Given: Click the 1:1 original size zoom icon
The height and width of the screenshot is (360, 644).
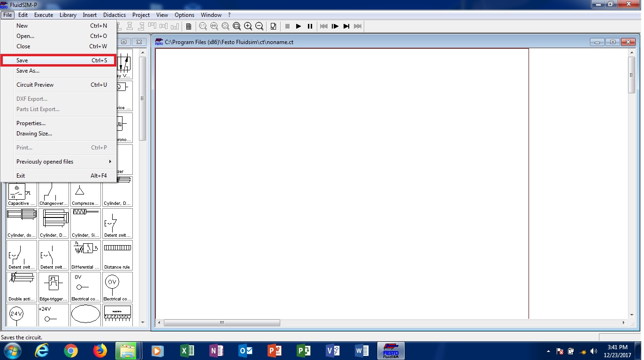Looking at the screenshot, I should pos(203,26).
